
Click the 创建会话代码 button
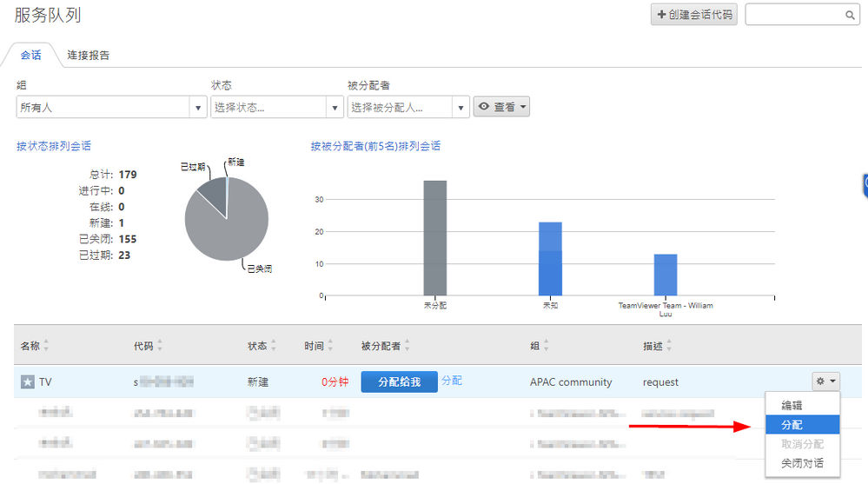tap(693, 15)
